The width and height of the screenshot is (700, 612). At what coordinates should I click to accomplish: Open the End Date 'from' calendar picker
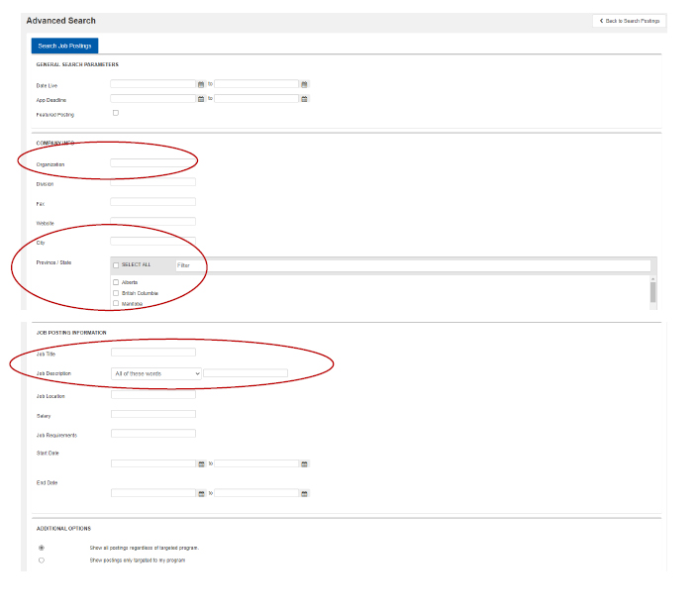(x=201, y=493)
